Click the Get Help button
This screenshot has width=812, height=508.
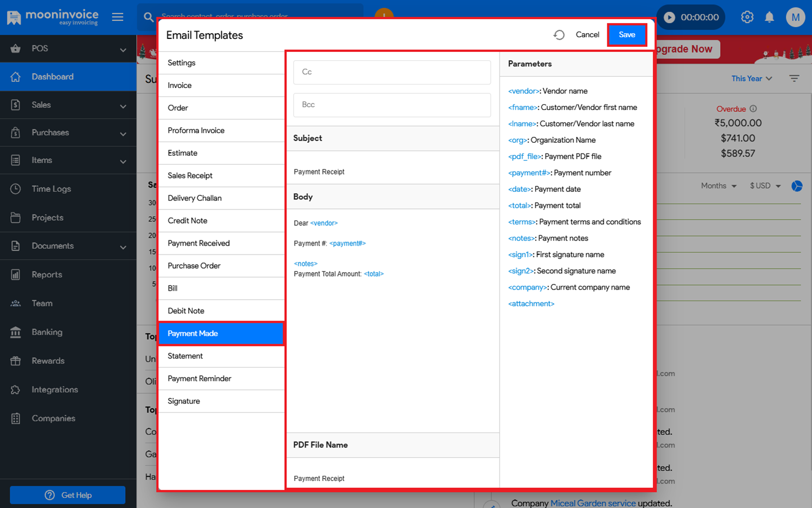pos(68,495)
